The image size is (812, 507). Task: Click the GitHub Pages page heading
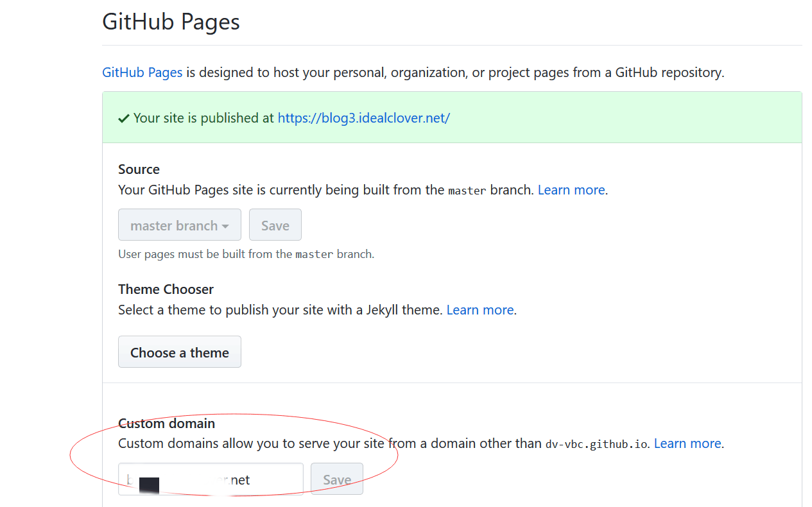pos(171,22)
